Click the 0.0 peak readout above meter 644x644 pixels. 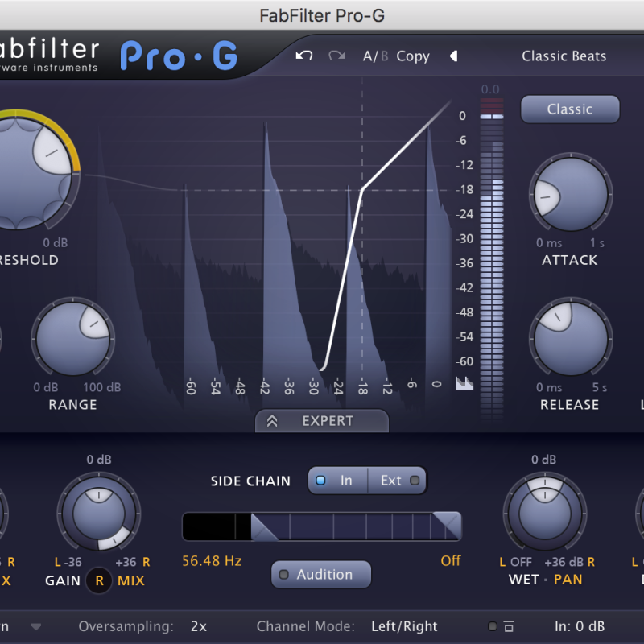click(490, 89)
